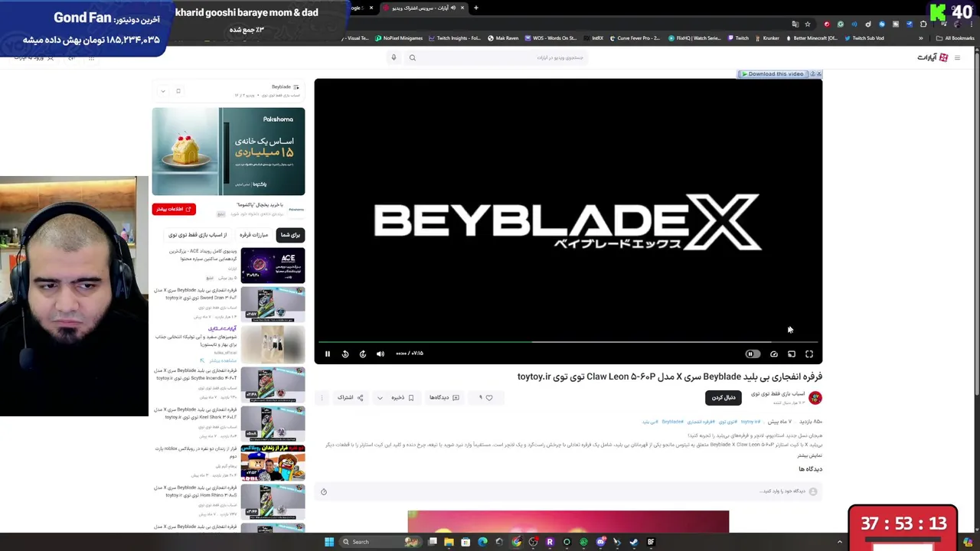The height and width of the screenshot is (551, 980).
Task: Open the Scythe Incendio video title
Action: point(196,374)
